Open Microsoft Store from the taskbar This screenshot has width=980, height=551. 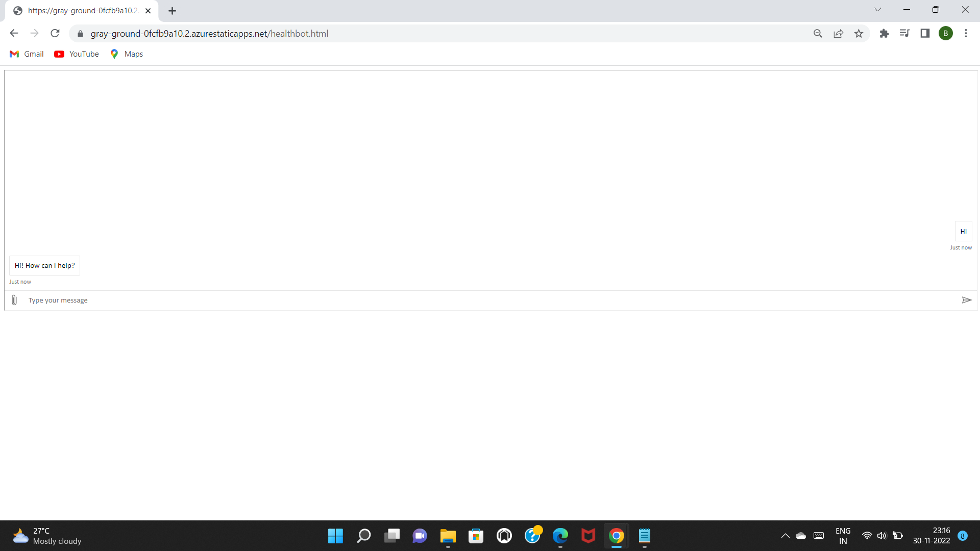pyautogui.click(x=476, y=536)
